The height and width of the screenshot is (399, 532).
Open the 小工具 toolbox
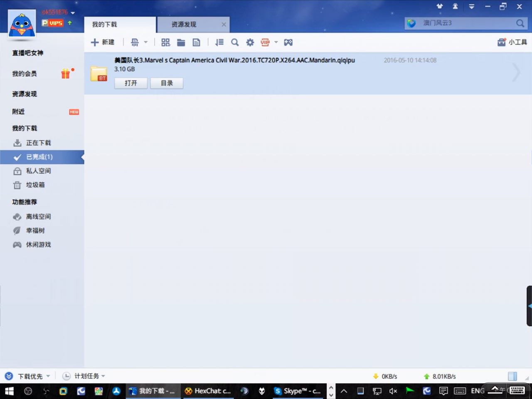(x=512, y=42)
